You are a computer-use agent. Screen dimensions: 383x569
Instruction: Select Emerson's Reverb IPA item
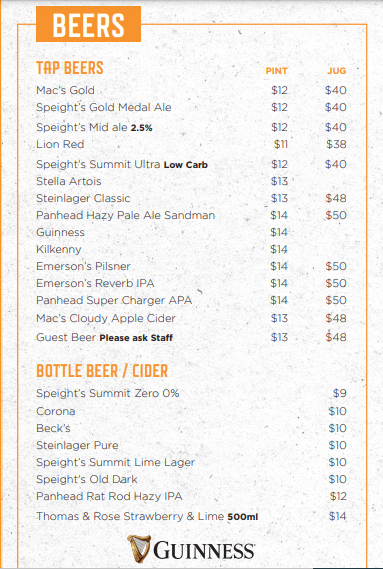[95, 283]
